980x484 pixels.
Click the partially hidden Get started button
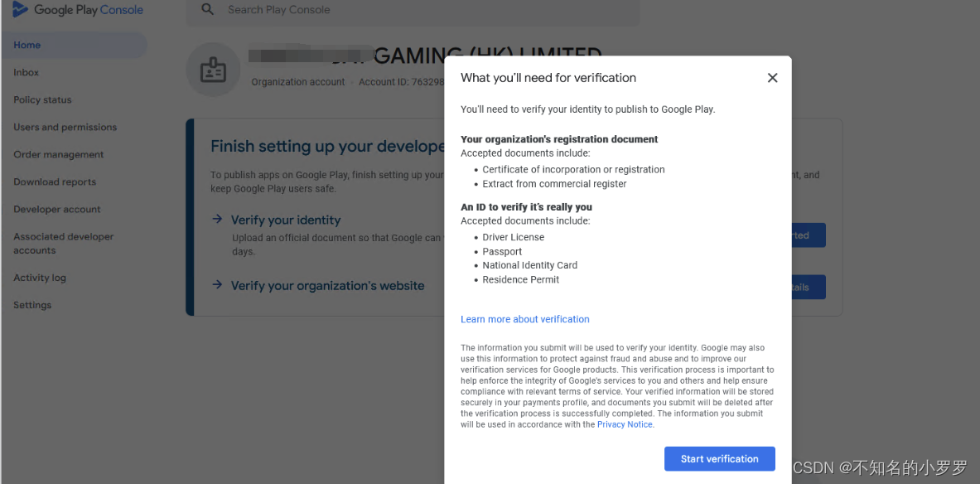pos(809,235)
